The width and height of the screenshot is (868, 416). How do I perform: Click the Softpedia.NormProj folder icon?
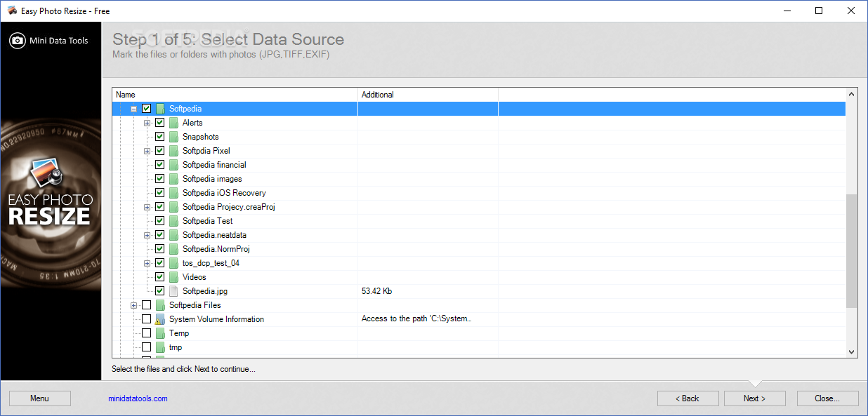click(173, 249)
